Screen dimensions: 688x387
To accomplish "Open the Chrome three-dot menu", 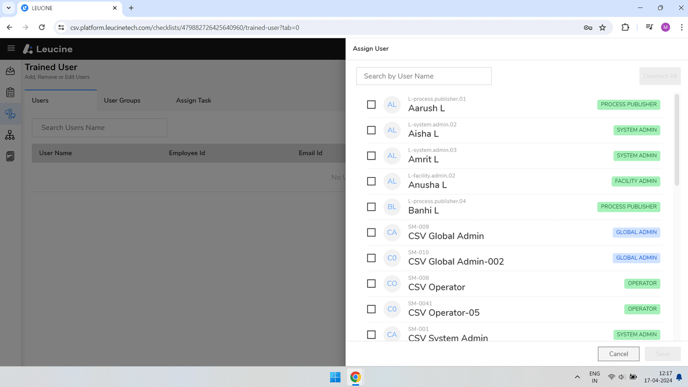I will coord(681,27).
